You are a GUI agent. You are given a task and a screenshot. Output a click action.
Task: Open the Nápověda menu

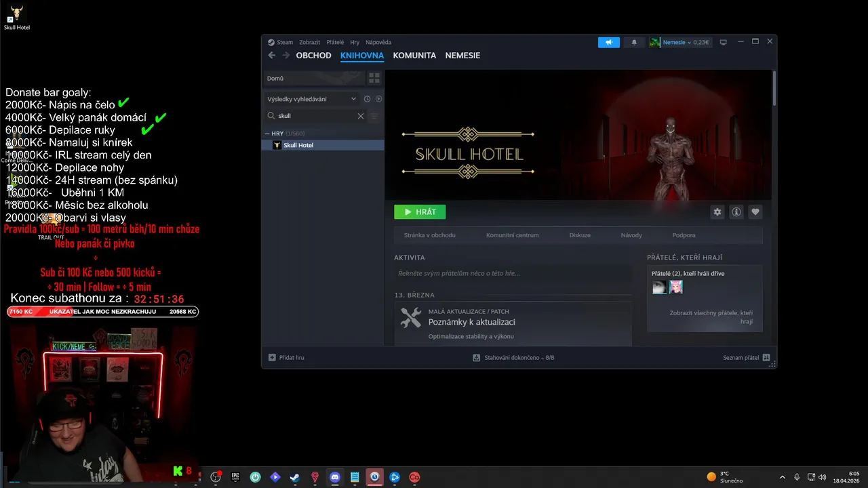[x=378, y=42]
